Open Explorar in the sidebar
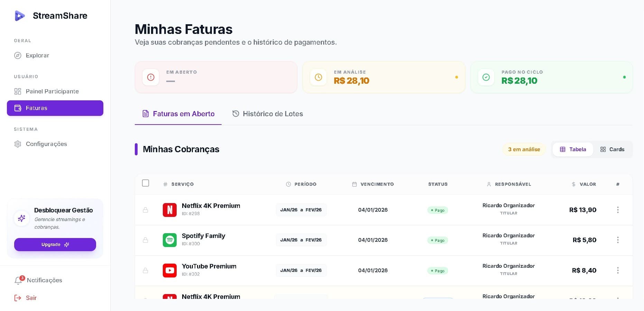644x311 pixels. 37,55
